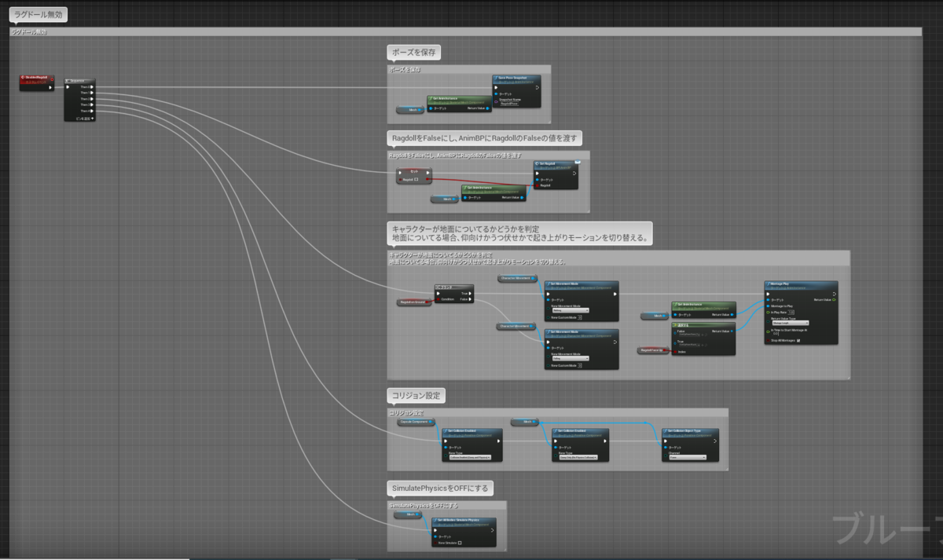This screenshot has height=560, width=943.
Task: Select Character Movement variable wired to Walking node
Action: pos(517,278)
